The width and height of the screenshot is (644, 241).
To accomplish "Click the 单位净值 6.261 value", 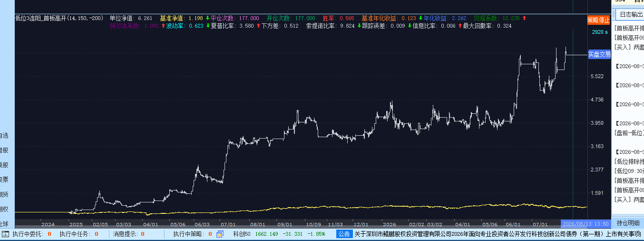I will (131, 18).
